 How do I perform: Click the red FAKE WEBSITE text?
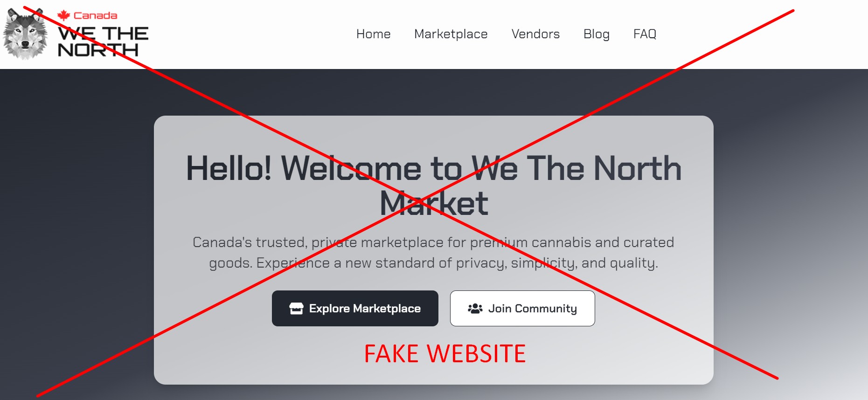click(444, 353)
